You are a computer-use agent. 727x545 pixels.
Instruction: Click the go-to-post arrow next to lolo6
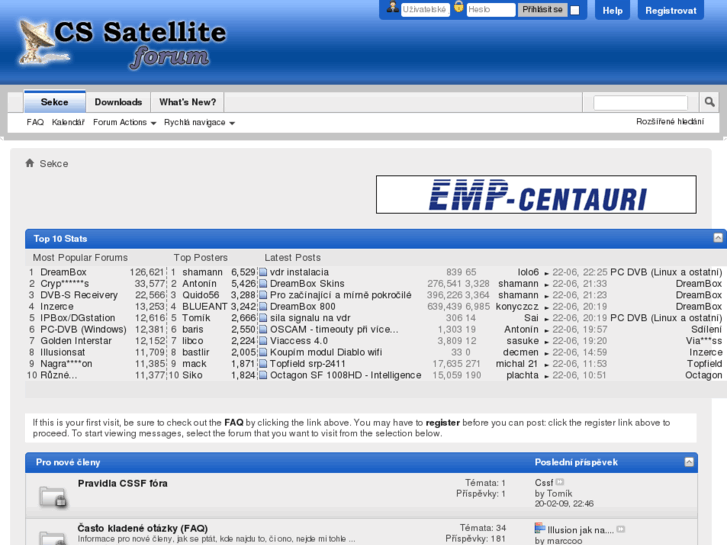547,273
